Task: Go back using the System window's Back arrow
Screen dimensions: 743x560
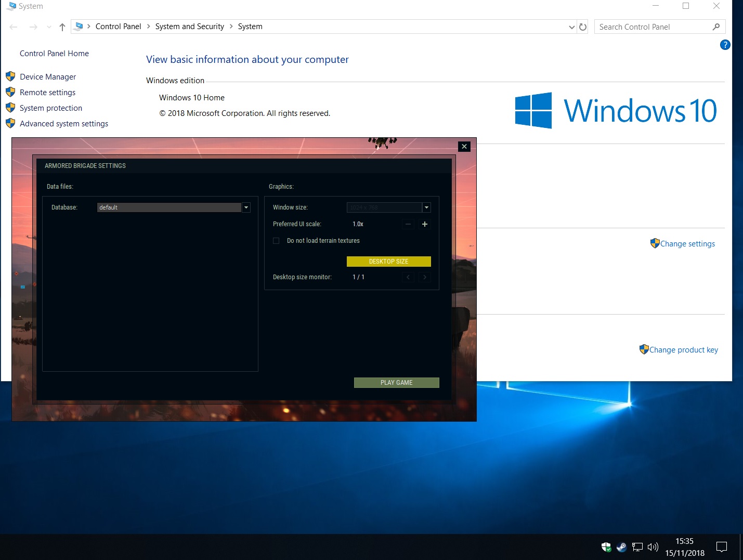Action: (x=14, y=27)
